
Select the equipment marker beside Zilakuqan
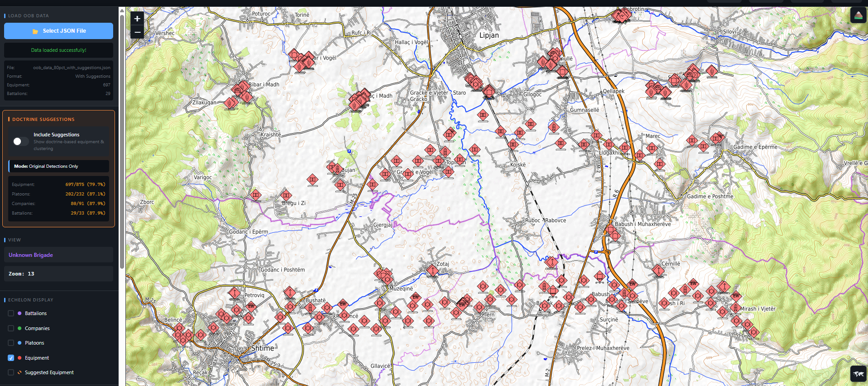pyautogui.click(x=230, y=103)
